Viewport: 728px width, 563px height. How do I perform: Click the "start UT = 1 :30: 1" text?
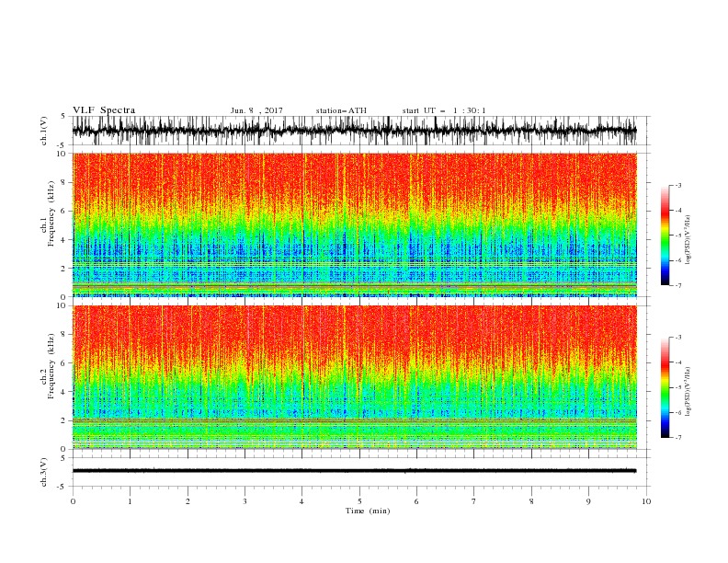(x=444, y=110)
